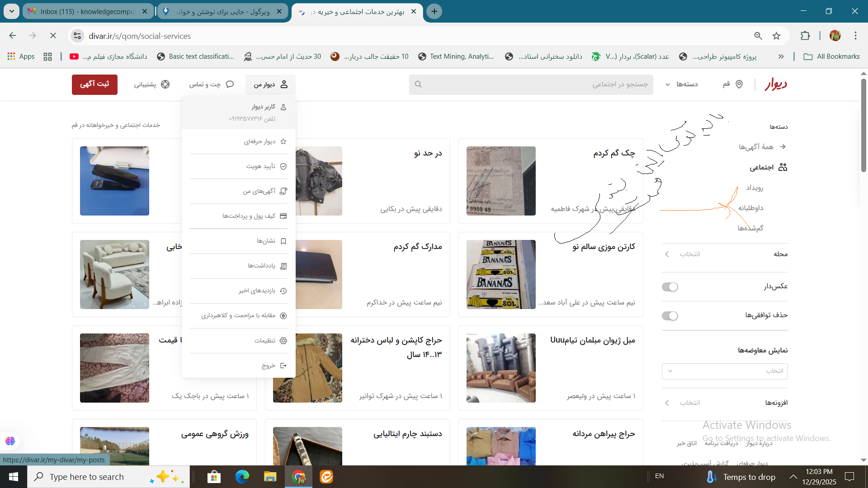Open یادداشت‌ها from the user menu
868x488 pixels.
click(261, 266)
